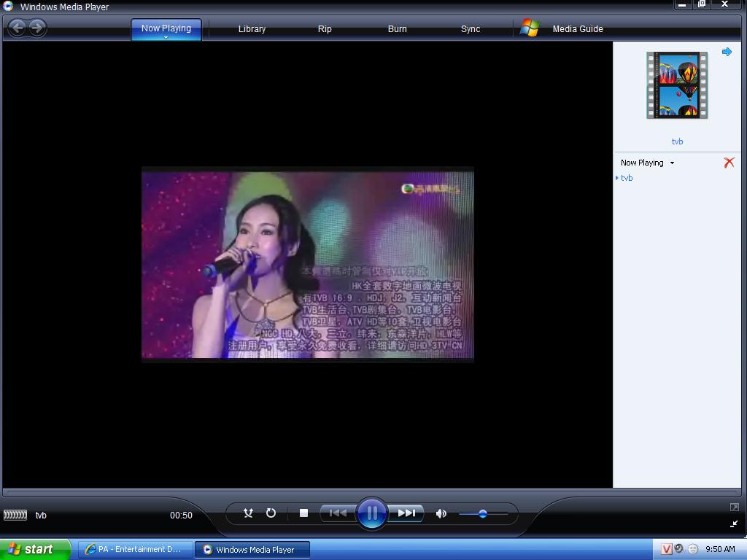Open the Rip tab
This screenshot has width=747, height=560.
tap(325, 29)
